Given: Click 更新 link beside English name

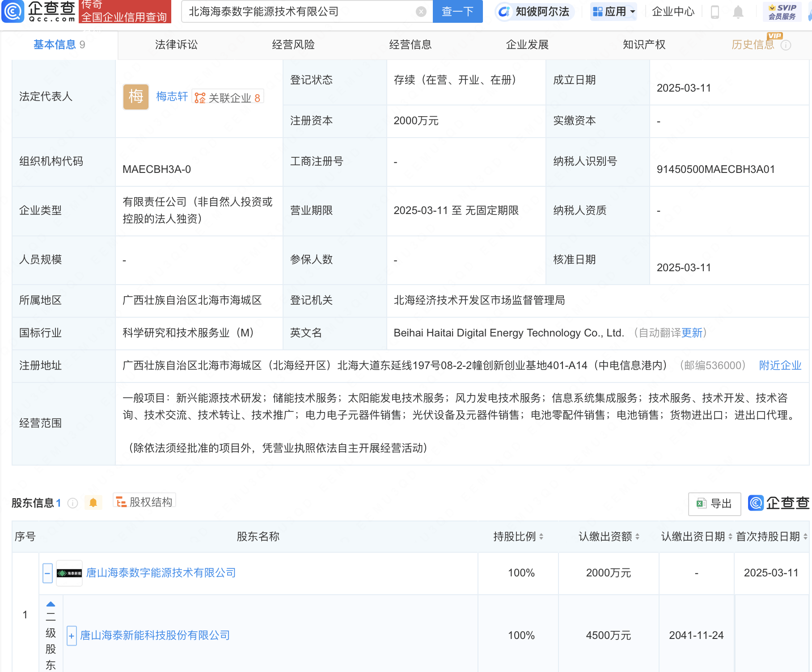Looking at the screenshot, I should 692,333.
